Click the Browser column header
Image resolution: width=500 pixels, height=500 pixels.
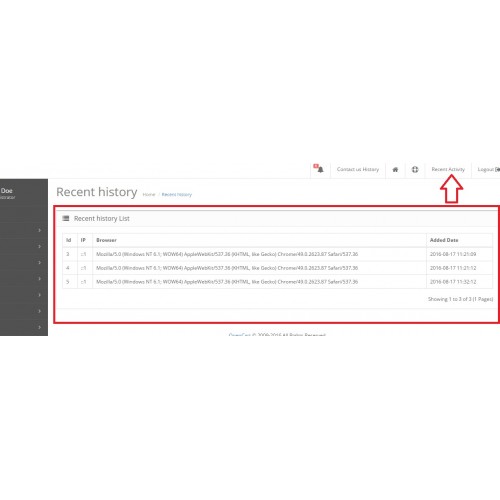(x=106, y=240)
